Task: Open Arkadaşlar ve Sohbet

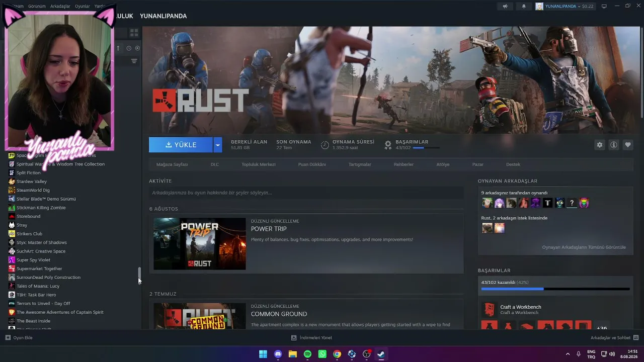Action: [x=615, y=338]
